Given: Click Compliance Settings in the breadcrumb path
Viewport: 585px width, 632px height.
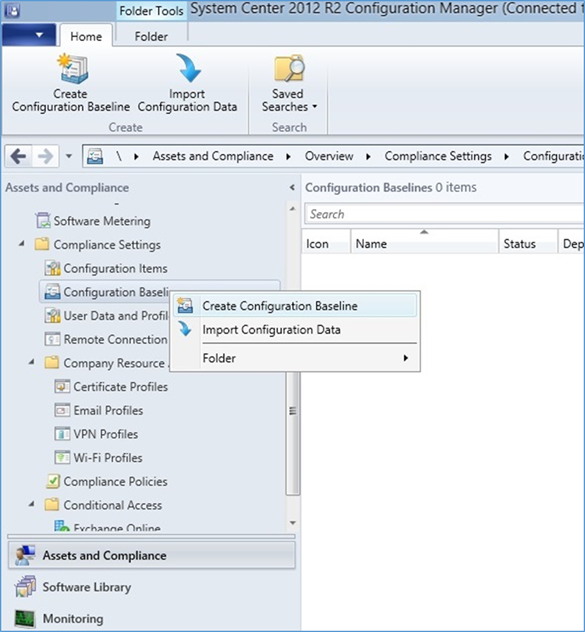Looking at the screenshot, I should coord(438,156).
